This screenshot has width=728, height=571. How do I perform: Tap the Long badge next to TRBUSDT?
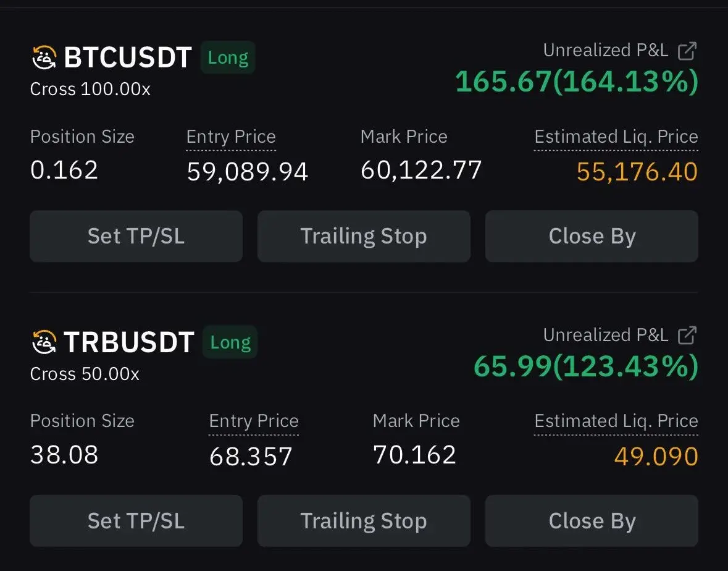(230, 342)
